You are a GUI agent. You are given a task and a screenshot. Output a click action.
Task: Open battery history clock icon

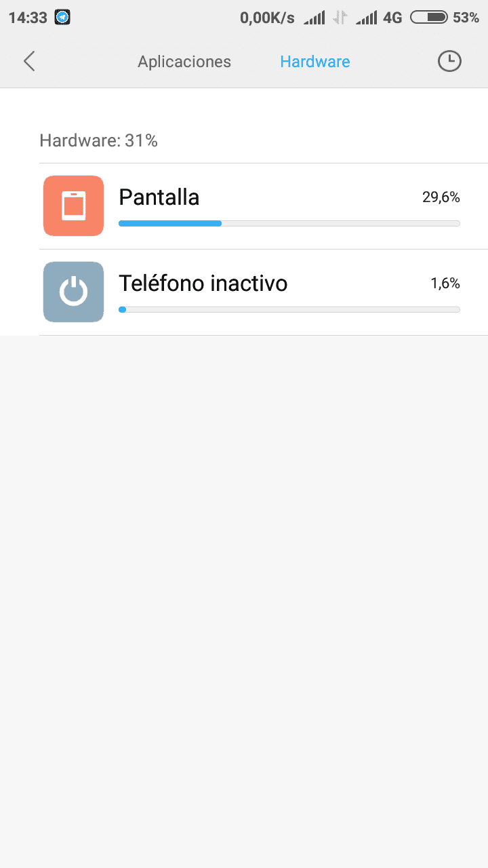(449, 62)
